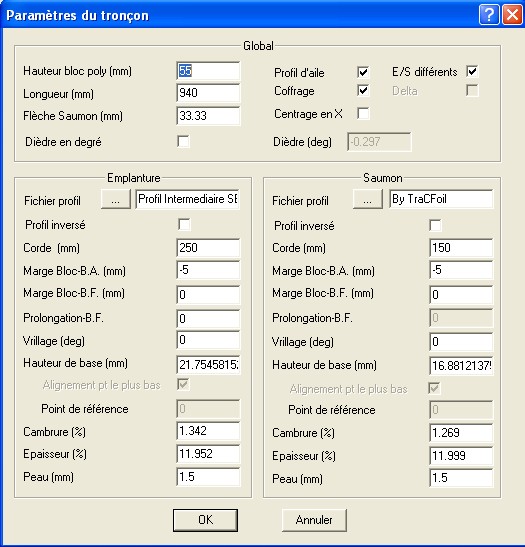The height and width of the screenshot is (547, 525).
Task: Browse Saumon profile file with ellipsis button
Action: pyautogui.click(x=368, y=199)
